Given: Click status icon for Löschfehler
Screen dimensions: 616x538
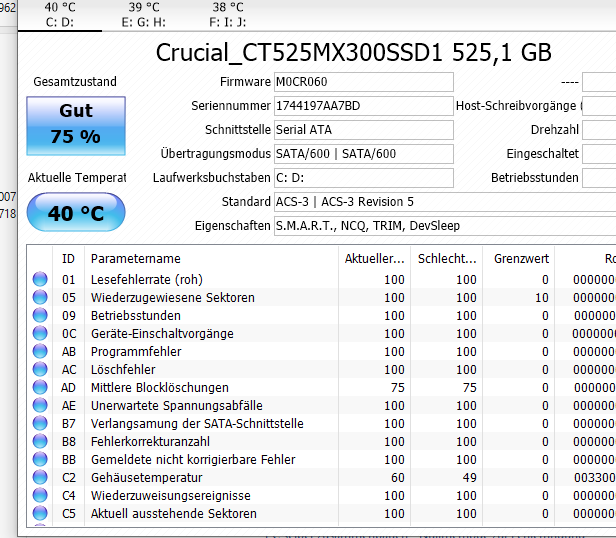Looking at the screenshot, I should coord(40,369).
